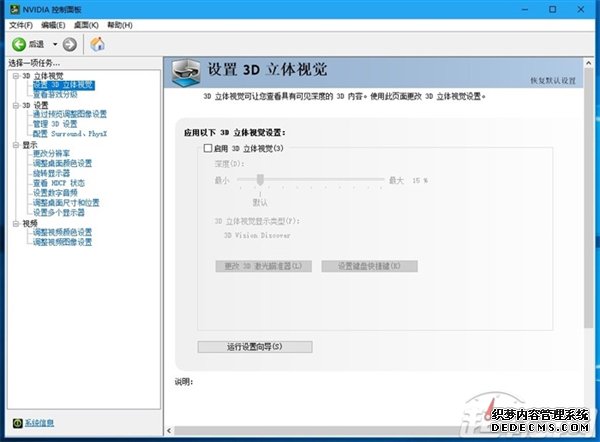The image size is (600, 442).
Task: Open 设置多个显示器
Action: (59, 212)
